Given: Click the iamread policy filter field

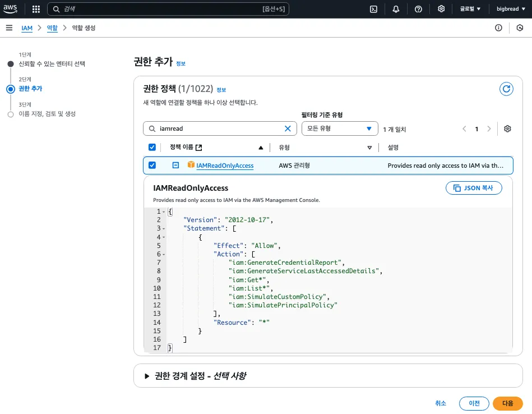Looking at the screenshot, I should point(220,128).
